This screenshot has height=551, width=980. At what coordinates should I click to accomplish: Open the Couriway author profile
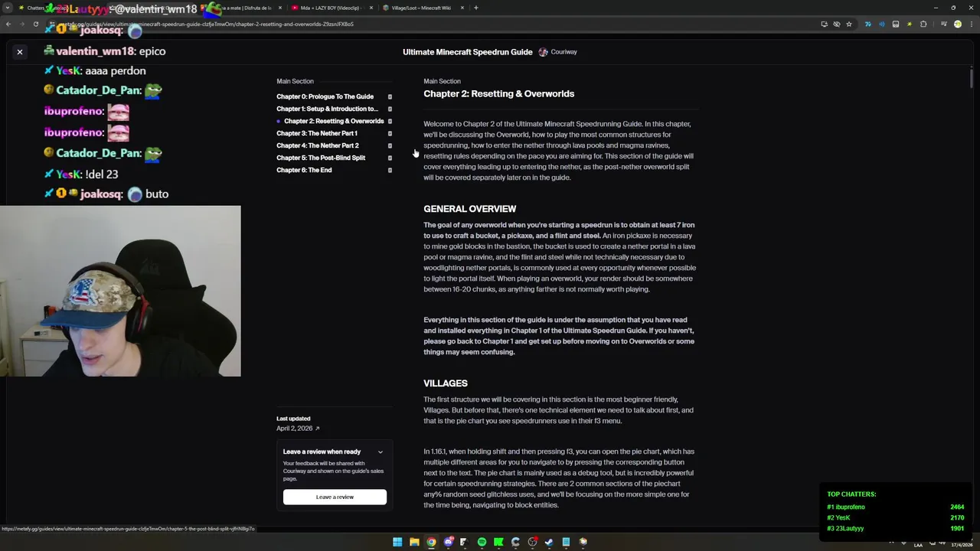tap(563, 52)
